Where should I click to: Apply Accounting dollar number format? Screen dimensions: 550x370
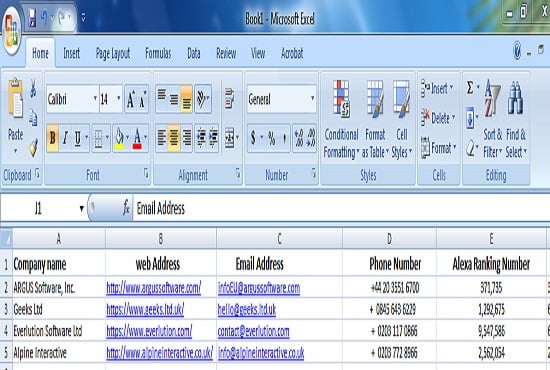253,138
